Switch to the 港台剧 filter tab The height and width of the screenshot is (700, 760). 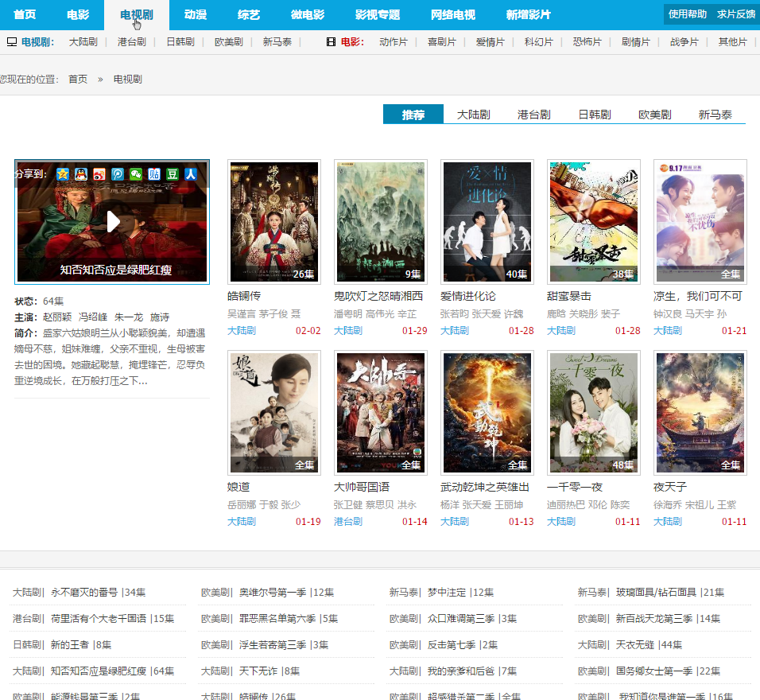coord(534,115)
